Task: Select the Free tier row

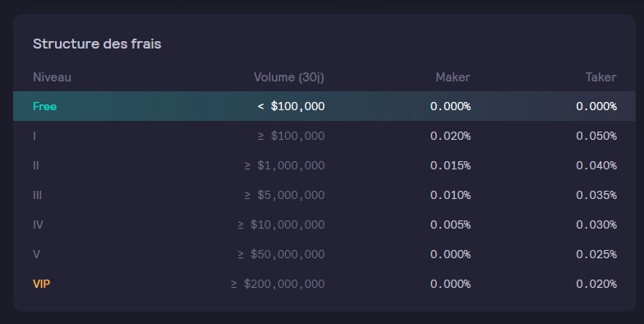Action: point(324,106)
